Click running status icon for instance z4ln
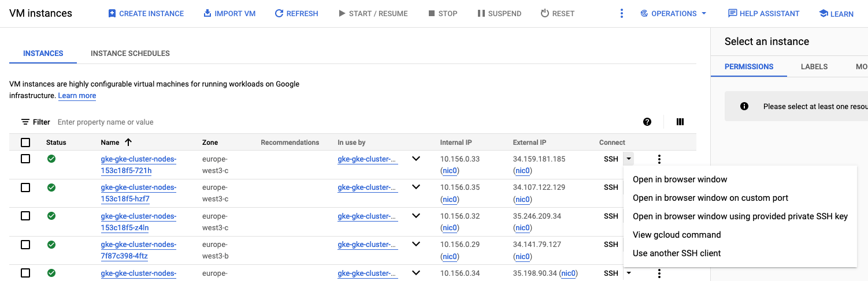The width and height of the screenshot is (868, 281). click(51, 216)
